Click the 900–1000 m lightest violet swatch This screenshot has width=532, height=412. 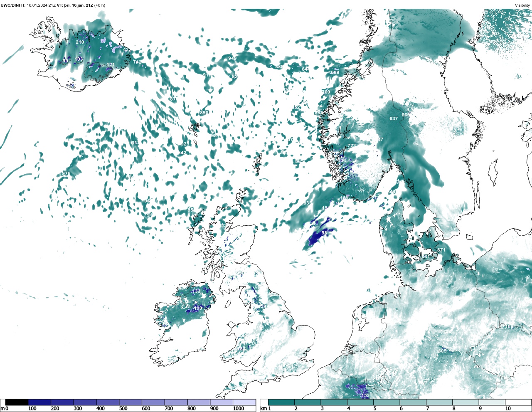pos(222,402)
